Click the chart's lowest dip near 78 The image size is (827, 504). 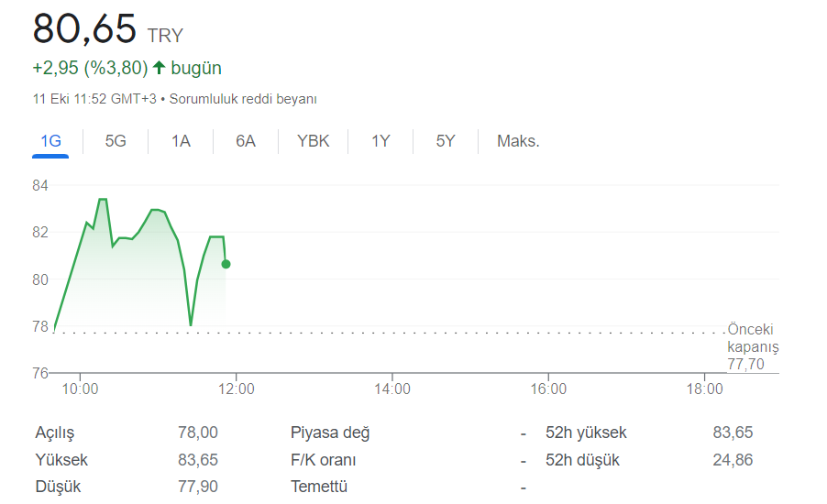click(x=191, y=323)
